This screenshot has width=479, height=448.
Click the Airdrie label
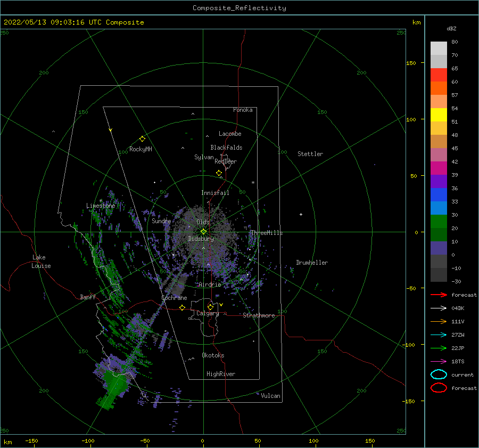coord(210,284)
